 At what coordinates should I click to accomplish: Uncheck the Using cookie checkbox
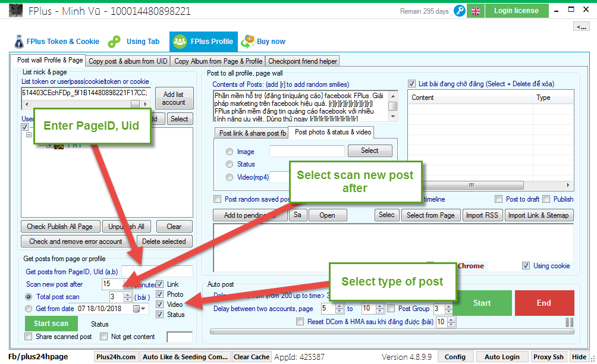526,266
